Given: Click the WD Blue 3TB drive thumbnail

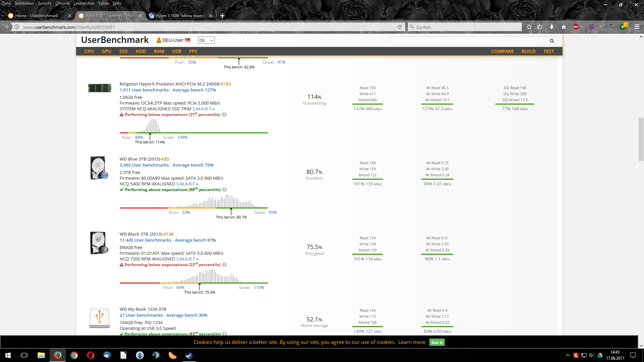Looking at the screenshot, I should point(99,168).
